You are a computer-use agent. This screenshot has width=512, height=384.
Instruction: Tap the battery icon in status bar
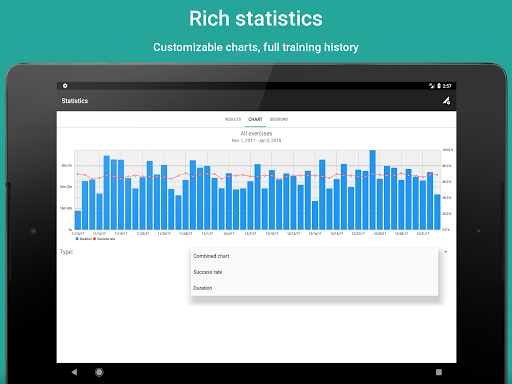(439, 86)
